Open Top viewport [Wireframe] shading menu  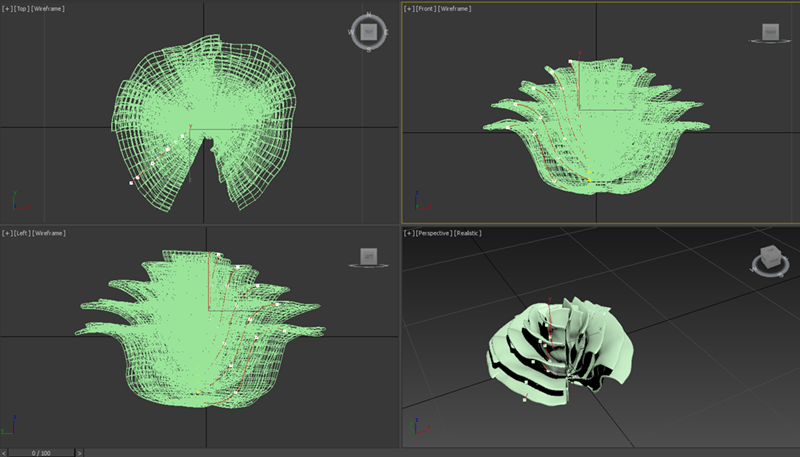[x=49, y=8]
